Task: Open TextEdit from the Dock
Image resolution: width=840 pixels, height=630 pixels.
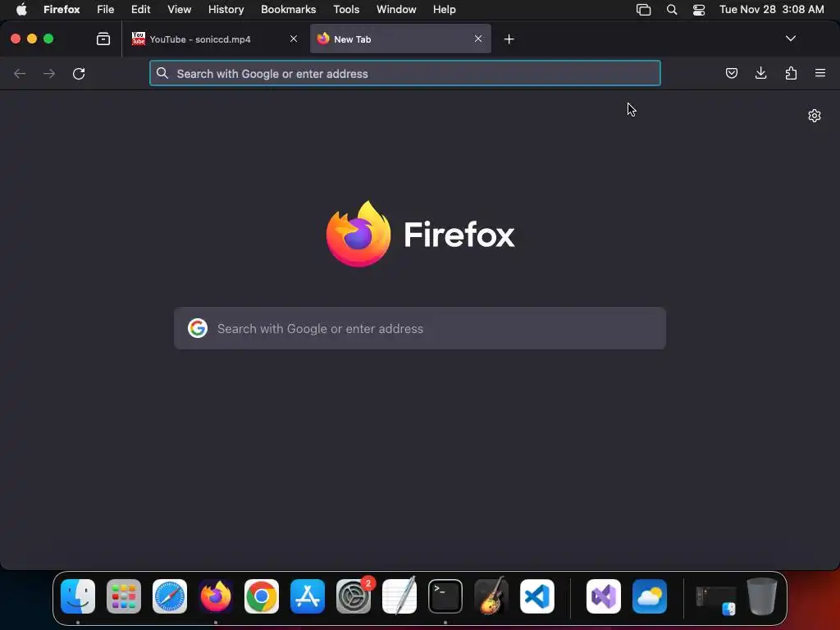Action: click(x=399, y=596)
